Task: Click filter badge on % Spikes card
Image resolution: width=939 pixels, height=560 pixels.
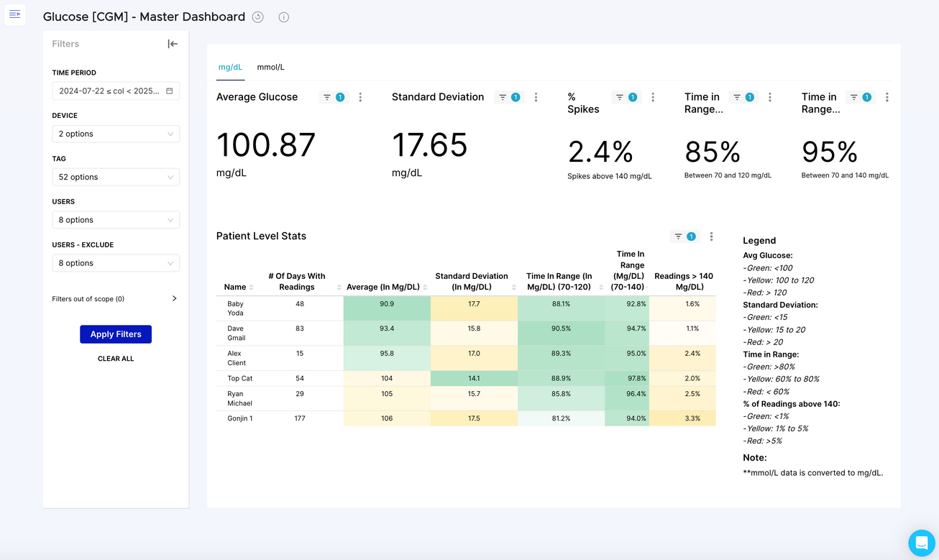Action: pyautogui.click(x=626, y=97)
